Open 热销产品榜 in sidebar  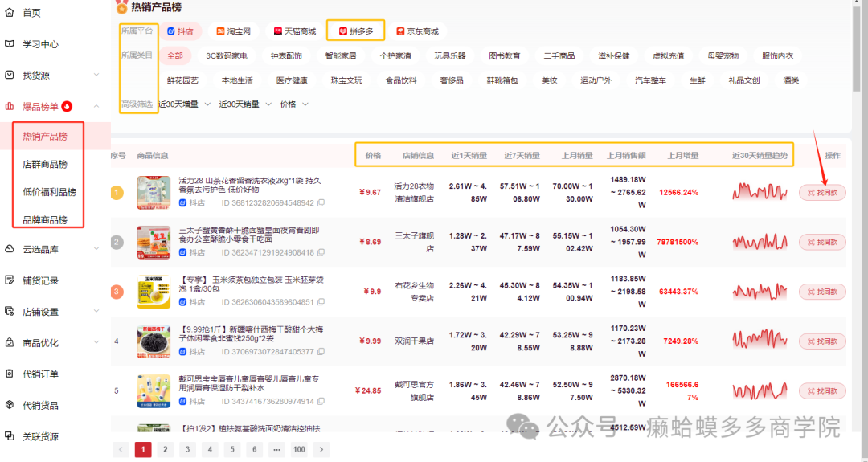[45, 136]
